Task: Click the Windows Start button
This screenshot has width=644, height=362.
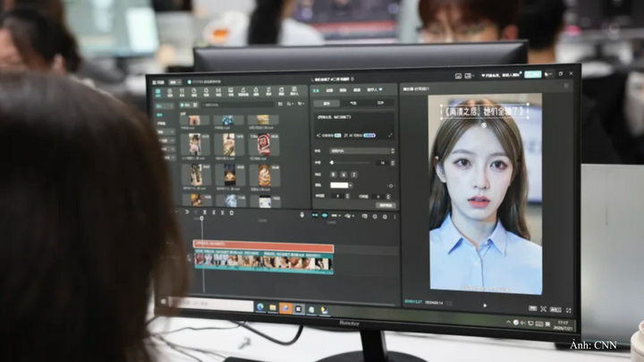Action: tap(163, 302)
